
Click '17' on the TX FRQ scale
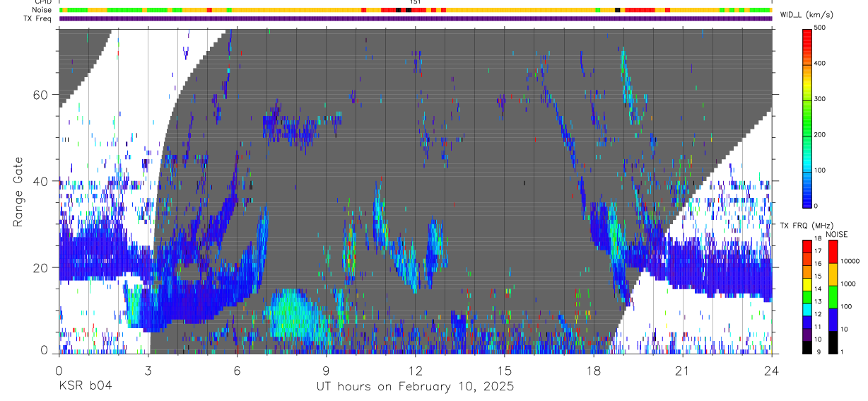[819, 251]
